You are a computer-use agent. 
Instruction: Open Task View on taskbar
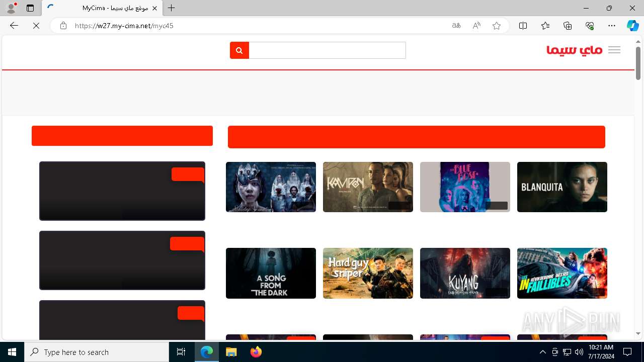(181, 352)
